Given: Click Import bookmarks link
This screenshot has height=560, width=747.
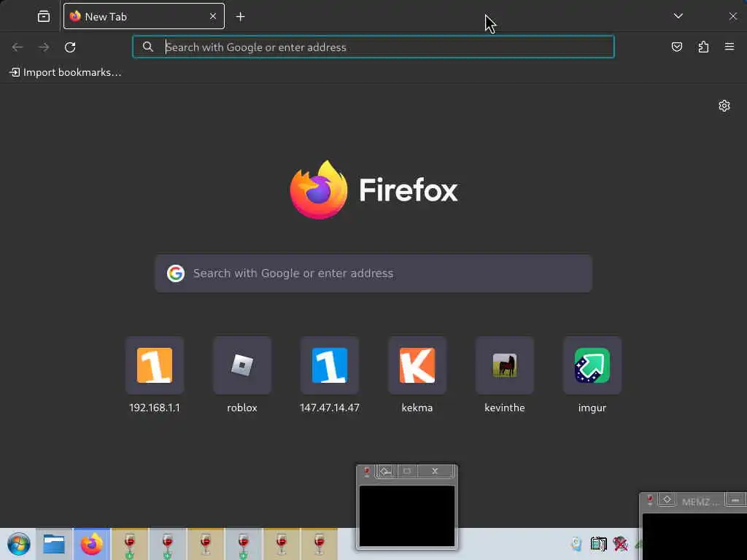Looking at the screenshot, I should (66, 72).
